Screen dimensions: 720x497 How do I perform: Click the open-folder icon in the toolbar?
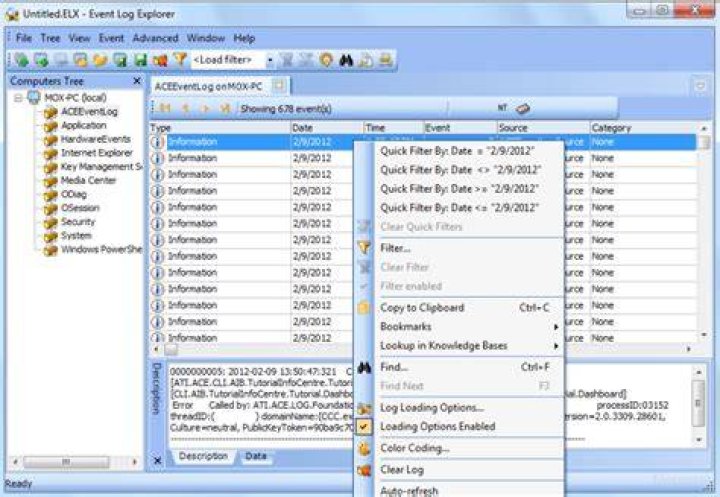100,60
